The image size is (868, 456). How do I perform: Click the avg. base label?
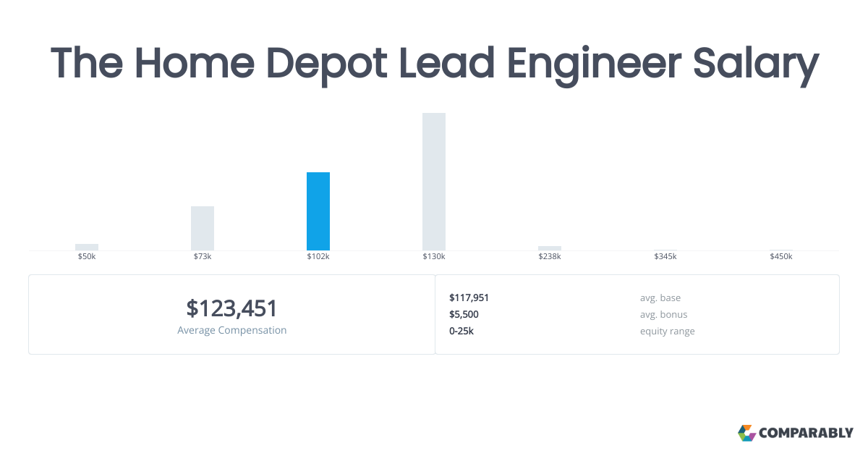point(660,297)
